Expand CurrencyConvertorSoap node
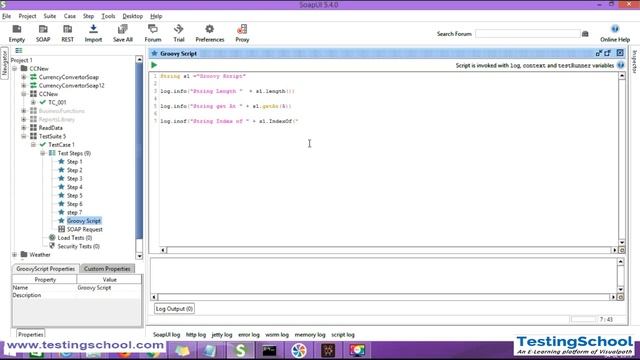The width and height of the screenshot is (640, 360). pyautogui.click(x=24, y=77)
